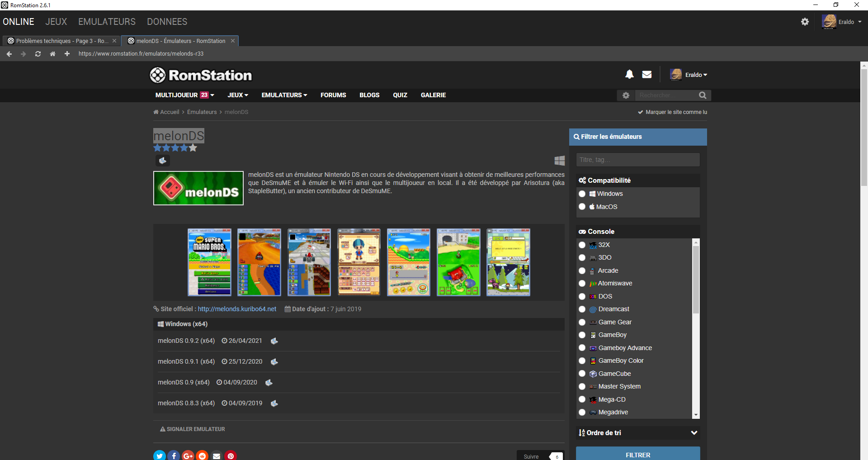
Task: Submit search with magnifier icon
Action: click(703, 95)
